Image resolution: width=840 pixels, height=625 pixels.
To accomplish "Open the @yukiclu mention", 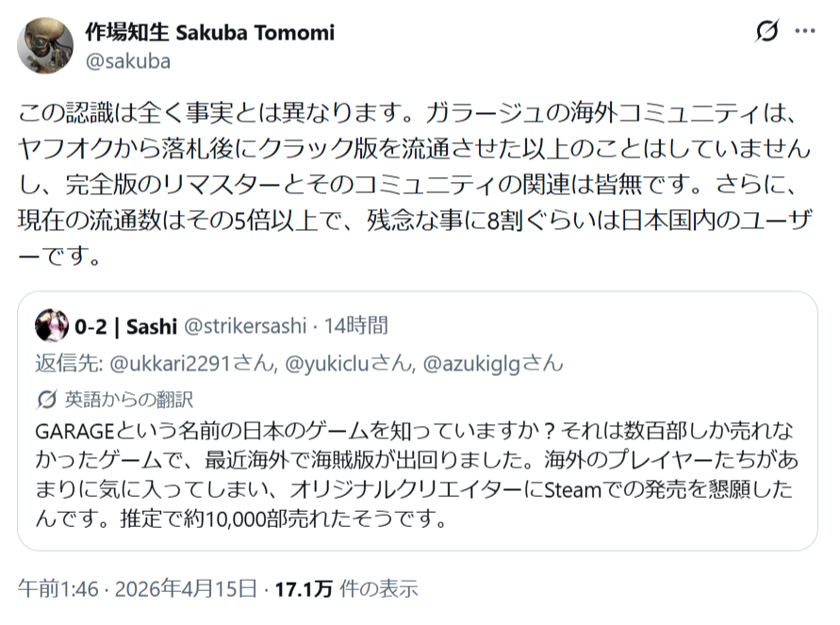I will (x=348, y=364).
